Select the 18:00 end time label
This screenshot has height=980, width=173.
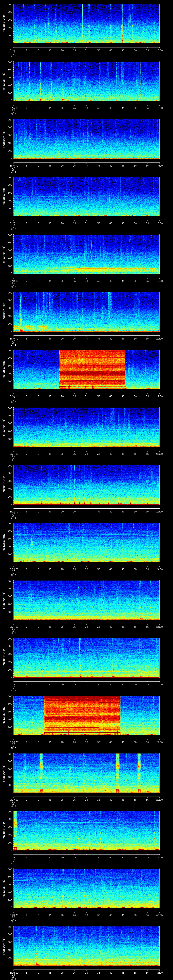[x=160, y=223]
